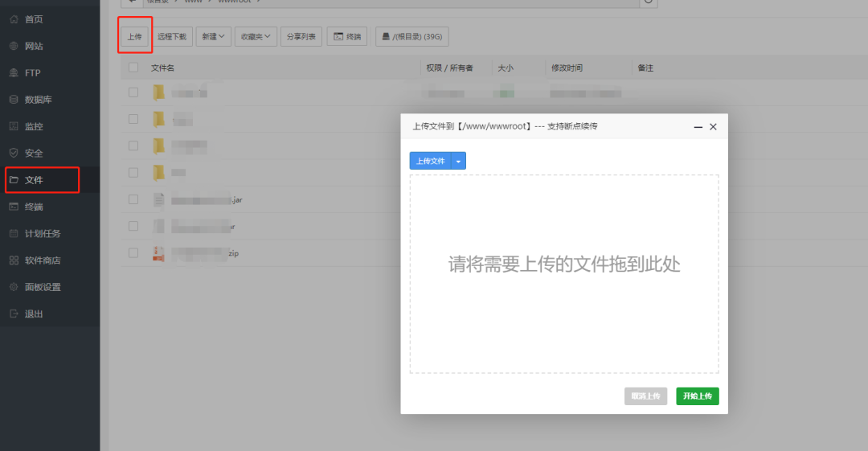
Task: Click the 面板设置 gear icon
Action: click(x=14, y=287)
